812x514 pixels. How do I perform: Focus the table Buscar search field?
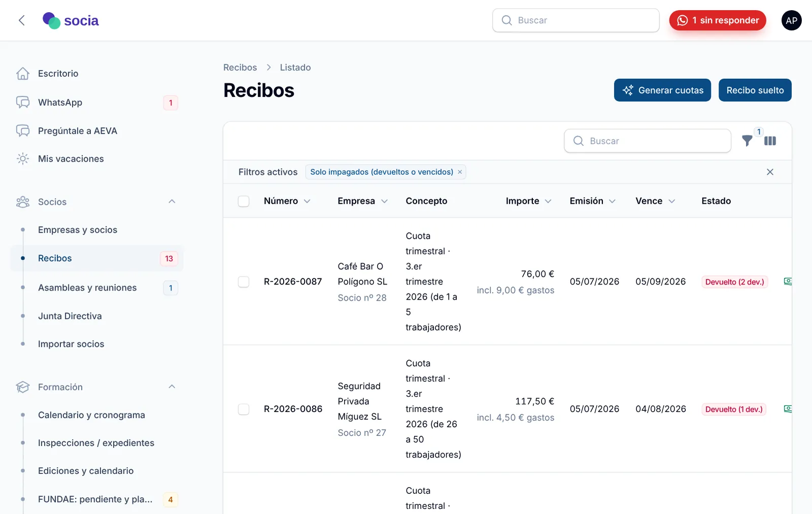click(x=648, y=141)
